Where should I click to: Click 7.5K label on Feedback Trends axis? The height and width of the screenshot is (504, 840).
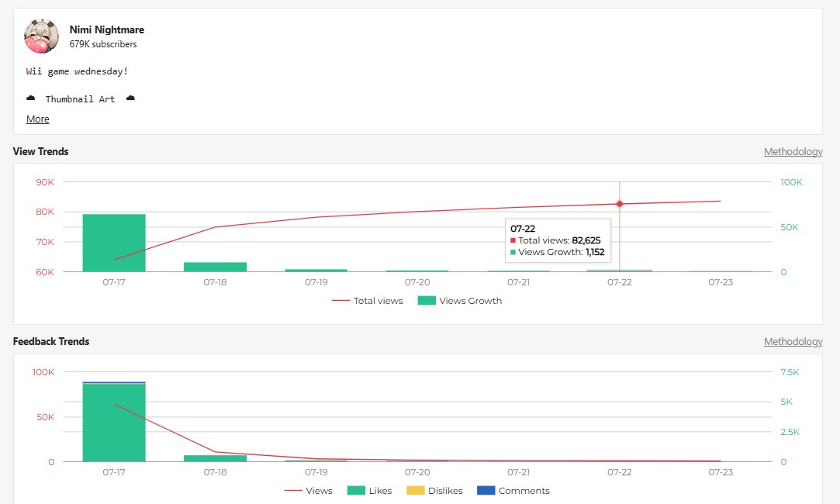point(790,372)
